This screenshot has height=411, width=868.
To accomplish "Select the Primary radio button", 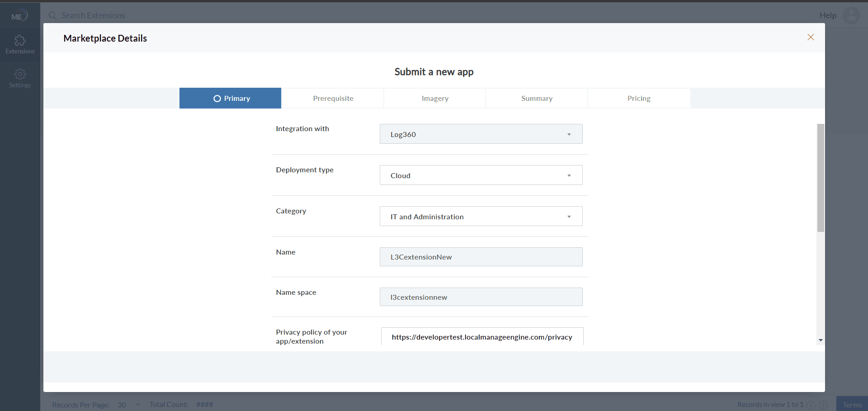I will click(x=217, y=98).
